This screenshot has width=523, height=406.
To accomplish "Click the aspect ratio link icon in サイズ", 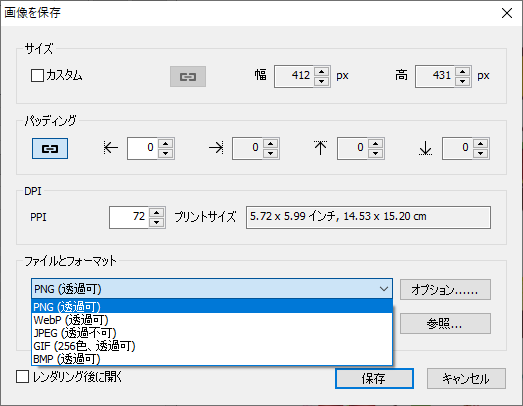I will [x=188, y=76].
